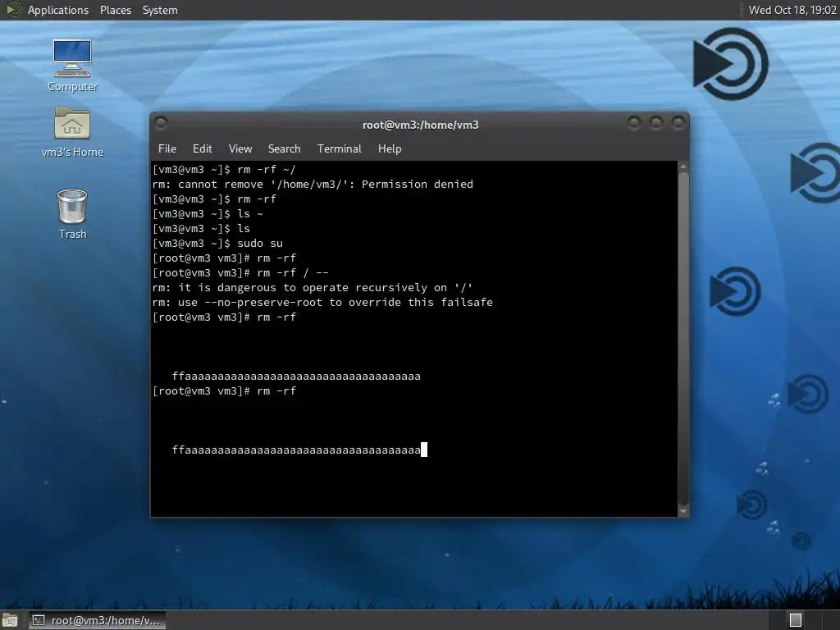Open the terminal Search menu

click(284, 149)
